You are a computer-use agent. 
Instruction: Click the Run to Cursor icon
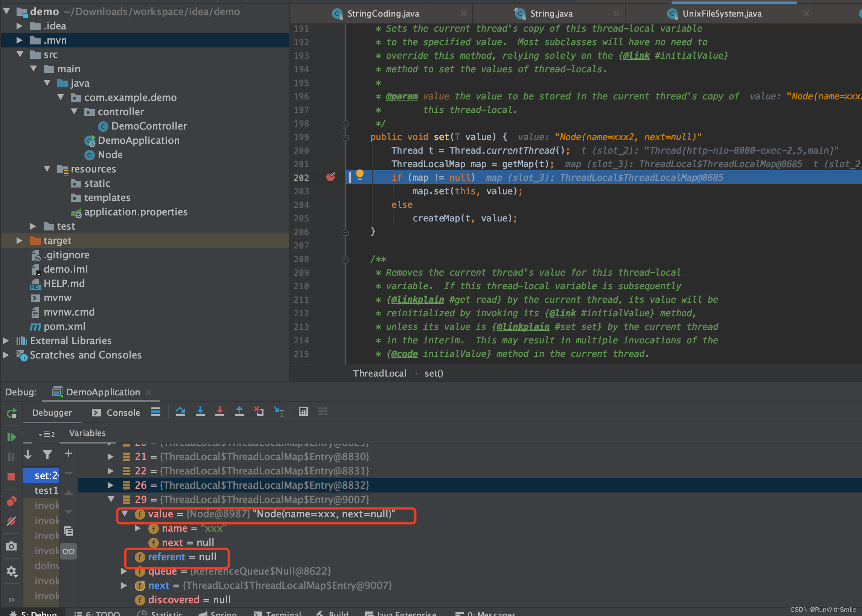[x=279, y=412]
